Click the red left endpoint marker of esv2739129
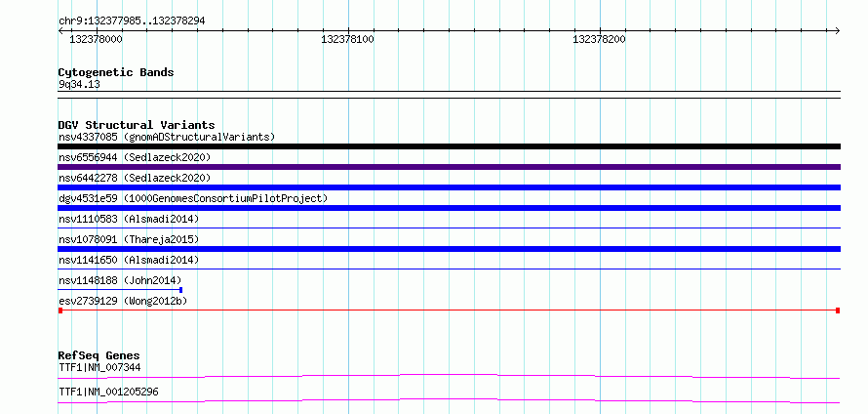 (60, 310)
